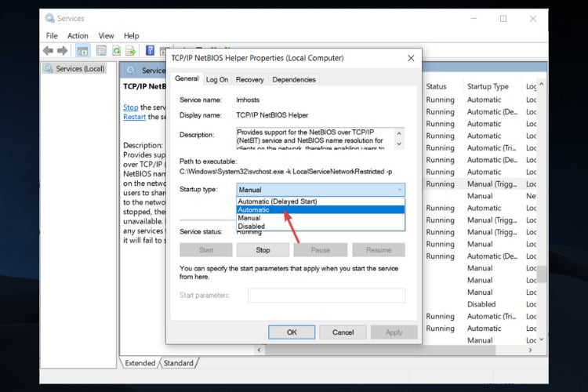Screen dimensions: 588x392
Task: Open the Help menu
Action: tap(131, 35)
